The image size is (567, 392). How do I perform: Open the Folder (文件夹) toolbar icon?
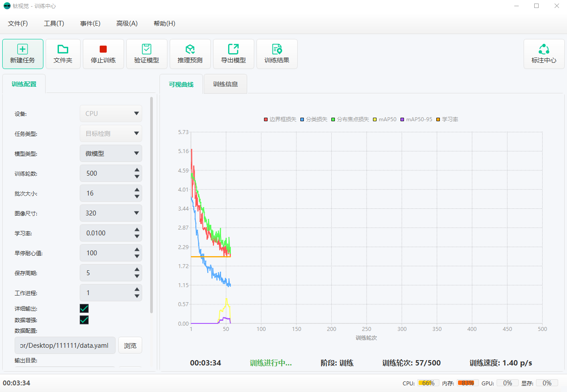(x=63, y=54)
